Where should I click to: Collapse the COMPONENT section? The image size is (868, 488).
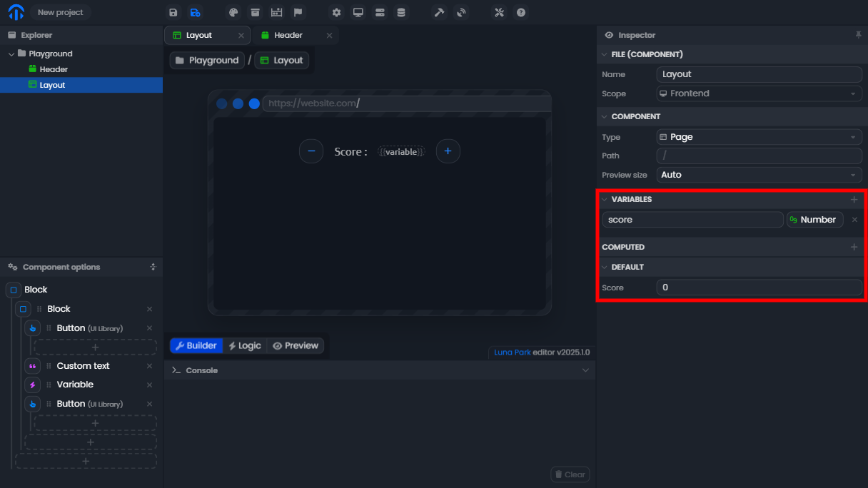[604, 116]
